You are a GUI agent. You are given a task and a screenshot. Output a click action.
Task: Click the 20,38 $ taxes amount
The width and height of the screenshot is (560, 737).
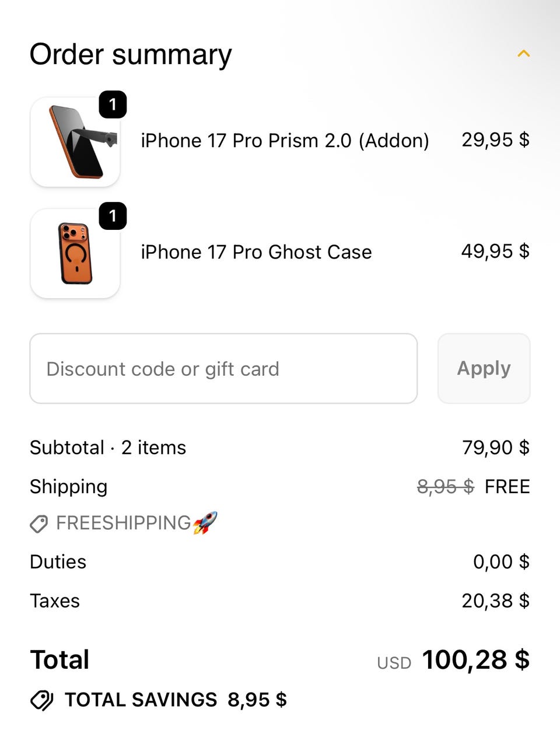click(495, 601)
